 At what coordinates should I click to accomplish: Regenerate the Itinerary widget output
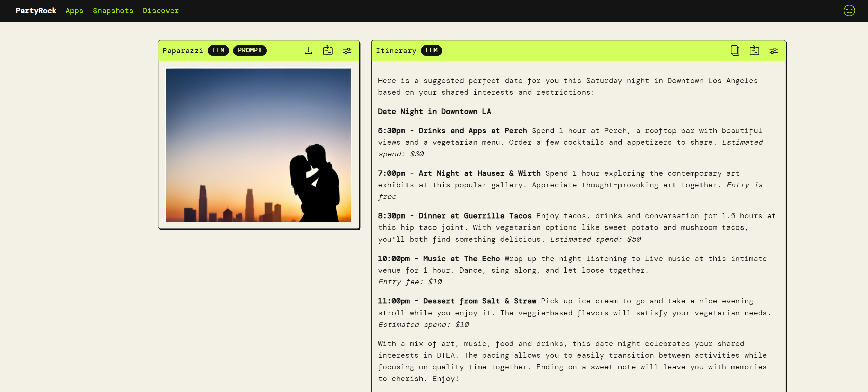coord(754,50)
